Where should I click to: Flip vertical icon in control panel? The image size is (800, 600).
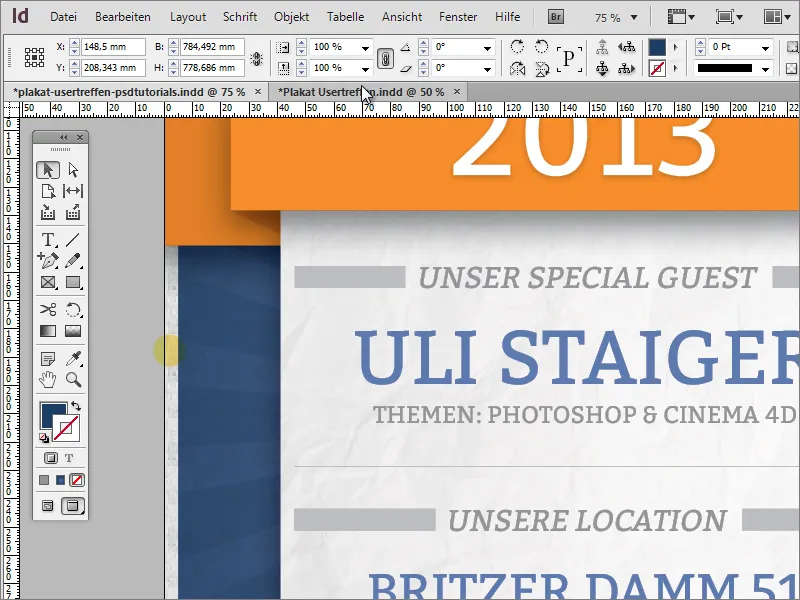click(542, 68)
